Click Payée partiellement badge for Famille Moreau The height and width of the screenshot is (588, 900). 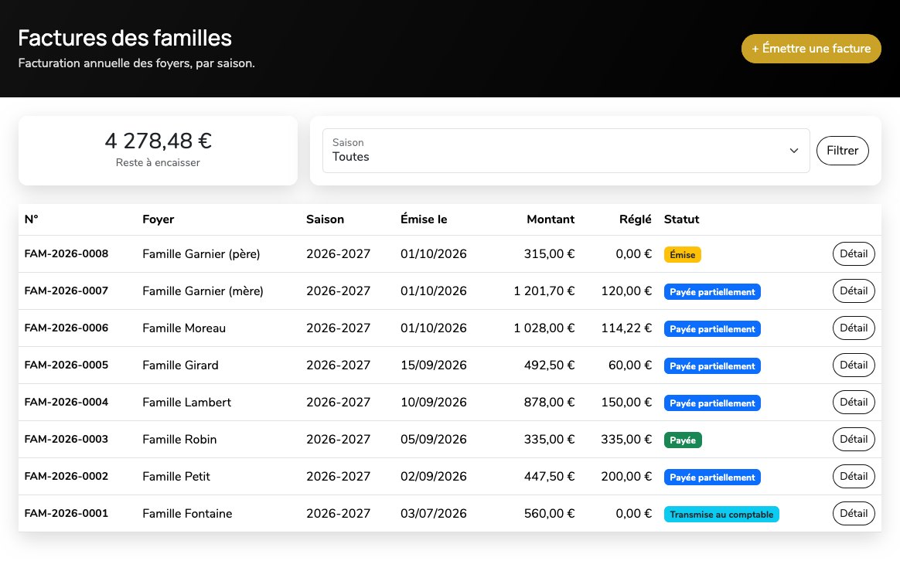(x=712, y=328)
